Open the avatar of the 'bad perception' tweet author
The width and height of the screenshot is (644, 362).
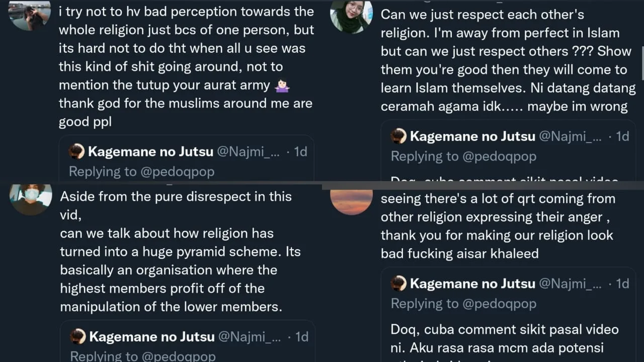30,15
